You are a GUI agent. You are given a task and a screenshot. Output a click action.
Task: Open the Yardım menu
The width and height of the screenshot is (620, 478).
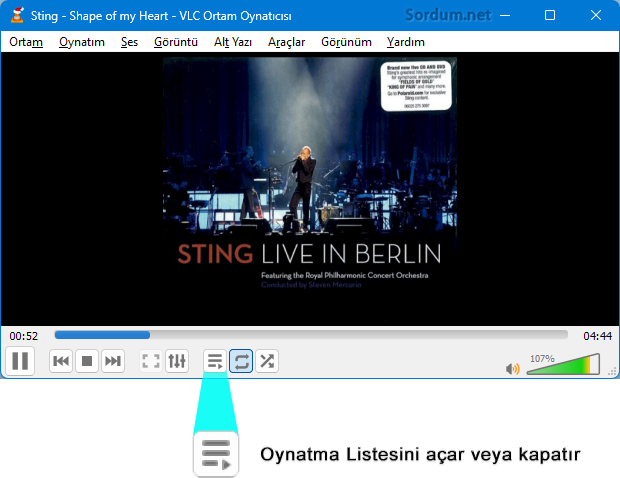406,42
